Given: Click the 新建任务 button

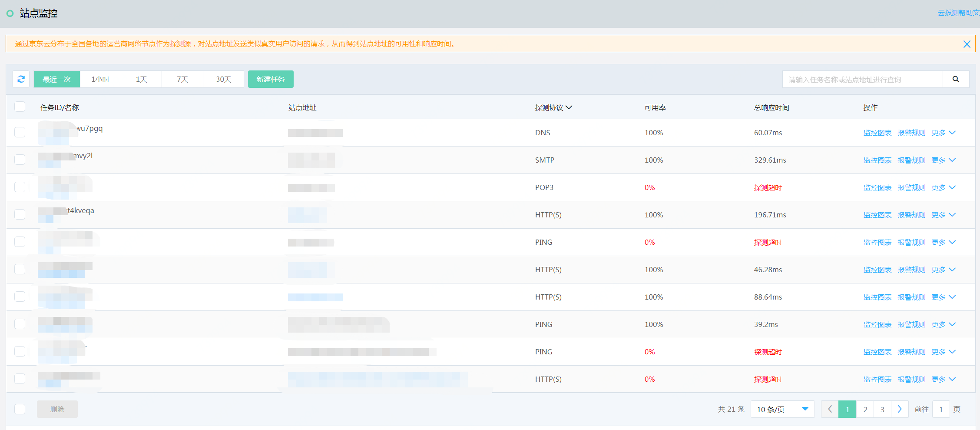Looking at the screenshot, I should click(271, 79).
